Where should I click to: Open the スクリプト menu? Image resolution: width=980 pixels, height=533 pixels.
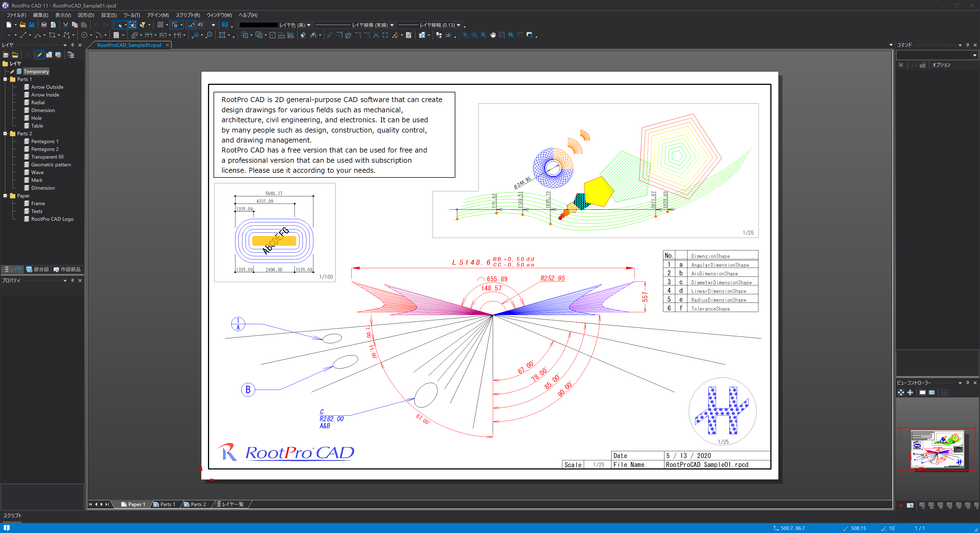[188, 15]
